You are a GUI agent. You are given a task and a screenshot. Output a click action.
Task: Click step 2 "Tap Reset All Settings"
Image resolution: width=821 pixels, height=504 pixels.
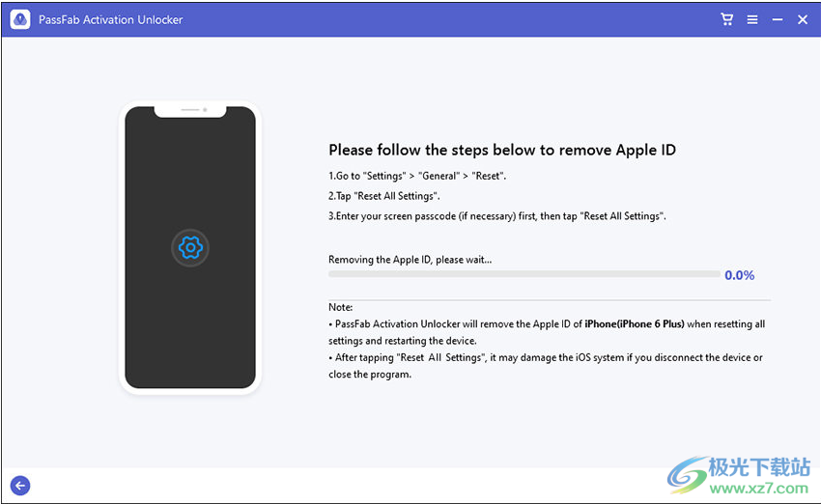click(x=384, y=196)
